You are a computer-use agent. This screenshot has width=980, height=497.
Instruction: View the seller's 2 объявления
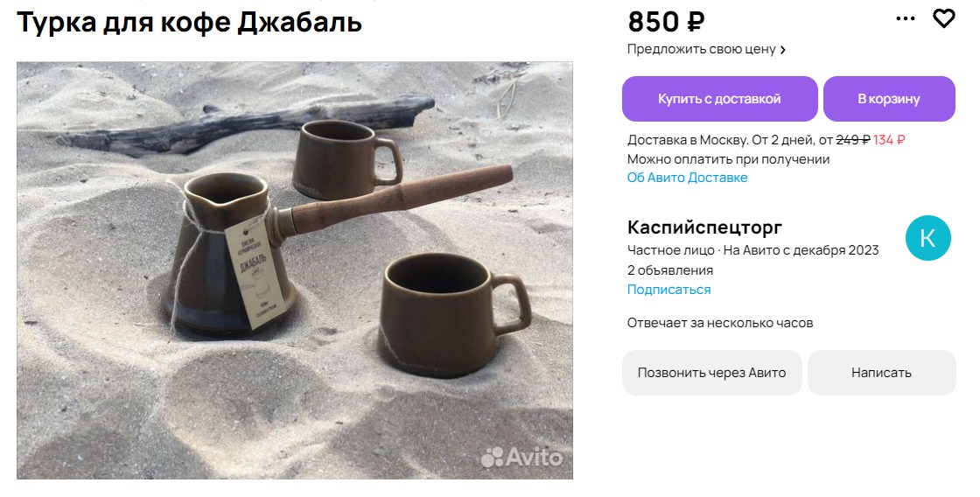click(670, 270)
